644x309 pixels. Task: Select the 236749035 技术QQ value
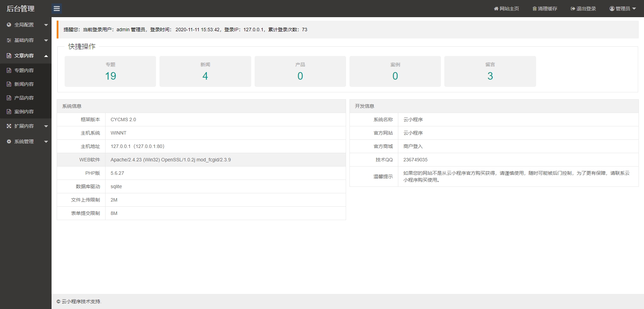415,160
